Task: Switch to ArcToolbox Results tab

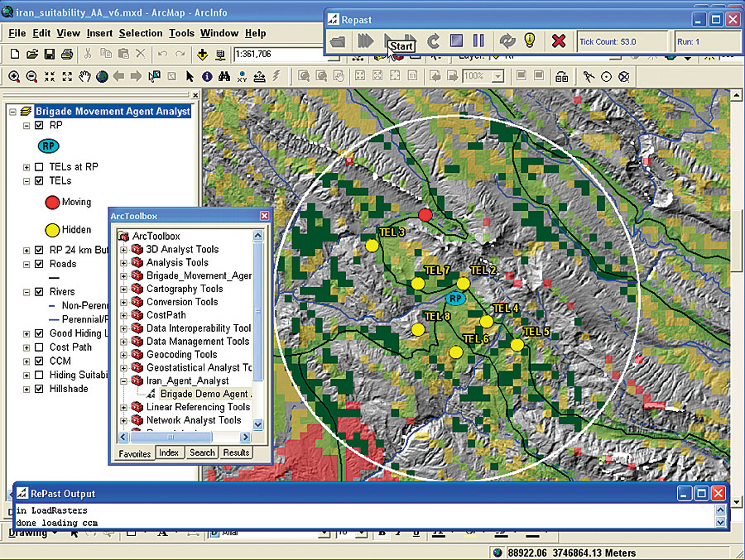Action: click(x=236, y=452)
